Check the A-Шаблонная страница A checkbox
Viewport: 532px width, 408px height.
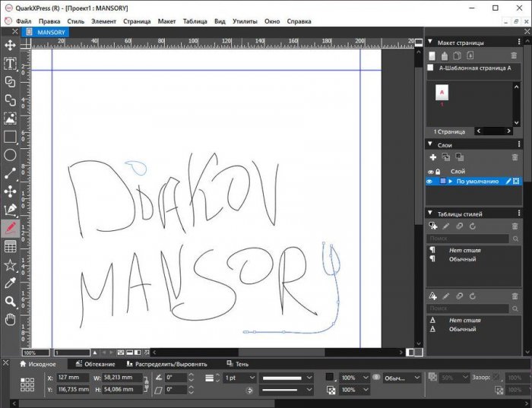(431, 68)
